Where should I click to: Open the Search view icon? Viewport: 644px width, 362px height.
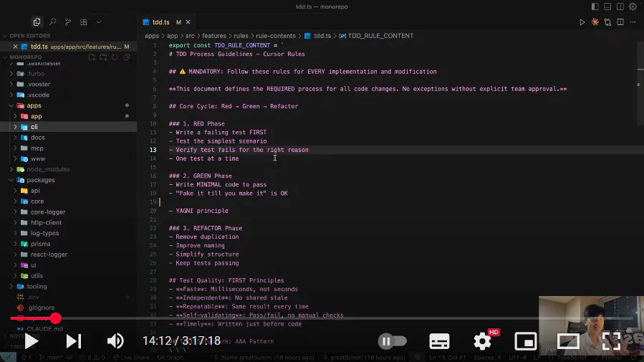tap(52, 22)
